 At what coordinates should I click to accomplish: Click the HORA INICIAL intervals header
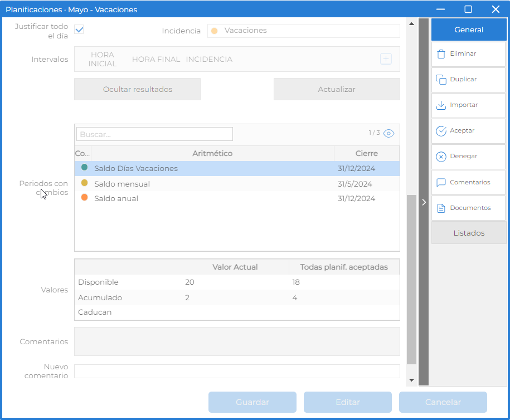pyautogui.click(x=103, y=59)
